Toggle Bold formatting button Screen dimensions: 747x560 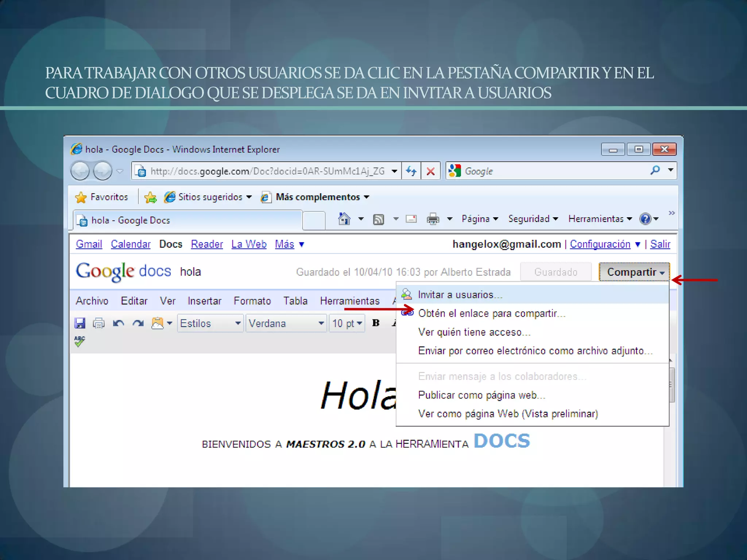coord(376,323)
